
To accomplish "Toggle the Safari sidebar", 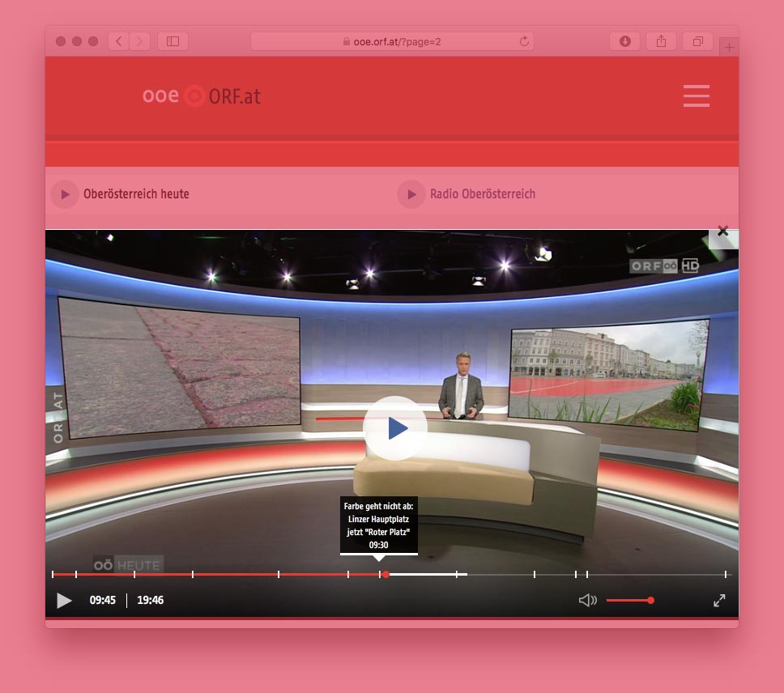I will 173,41.
